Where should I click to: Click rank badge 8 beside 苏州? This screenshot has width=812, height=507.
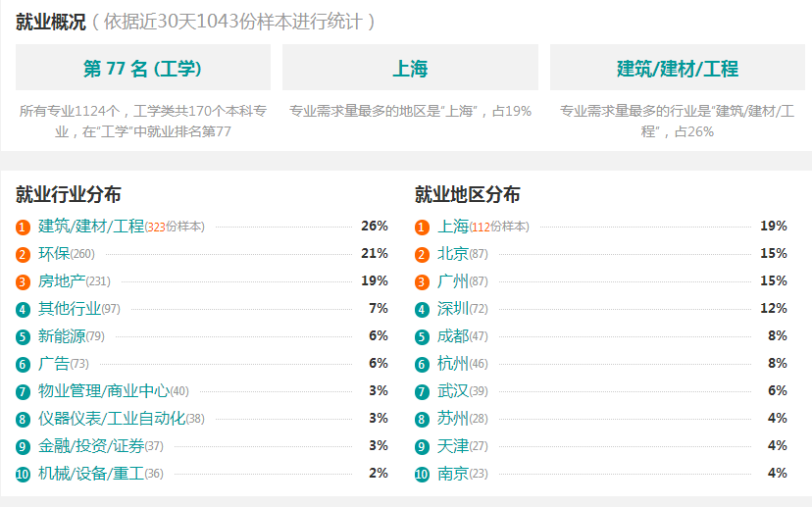[422, 420]
